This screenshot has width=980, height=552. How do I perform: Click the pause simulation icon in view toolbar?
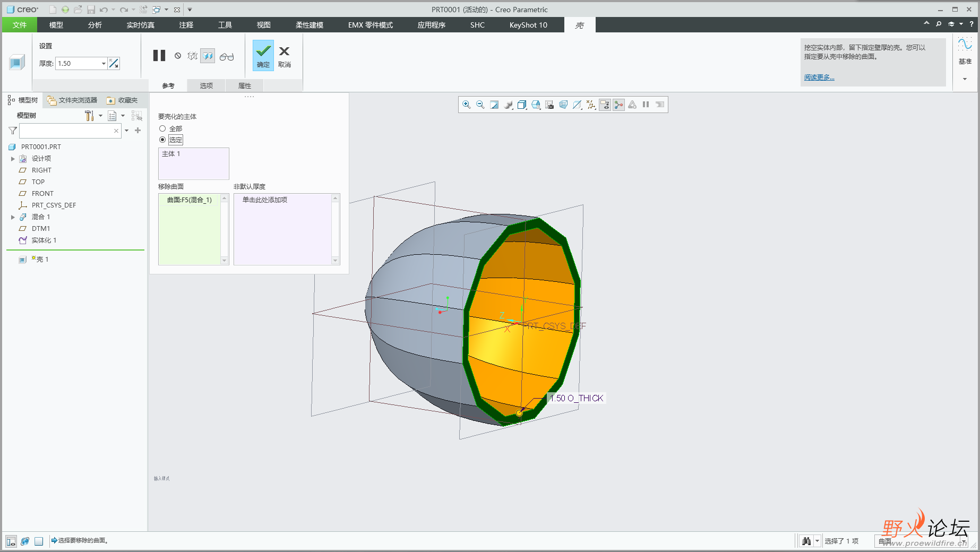(646, 105)
